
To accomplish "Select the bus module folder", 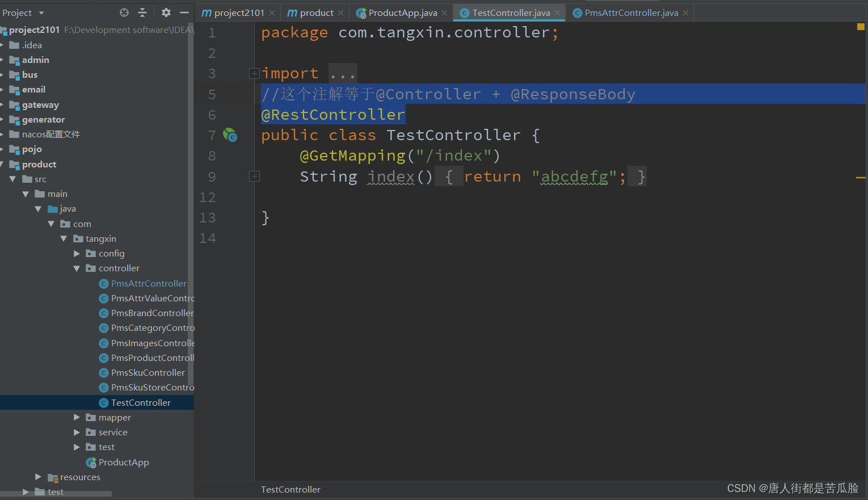I will [30, 74].
